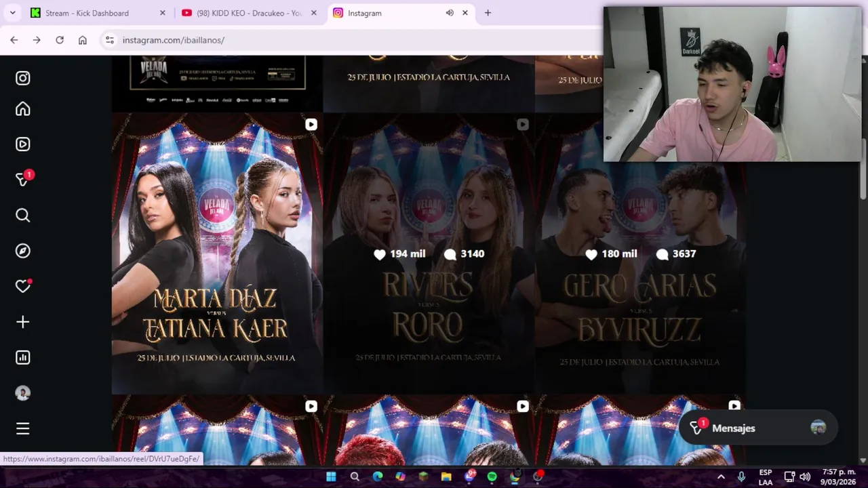Viewport: 868px width, 488px height.
Task: Open Chrome from the taskbar
Action: click(x=515, y=476)
